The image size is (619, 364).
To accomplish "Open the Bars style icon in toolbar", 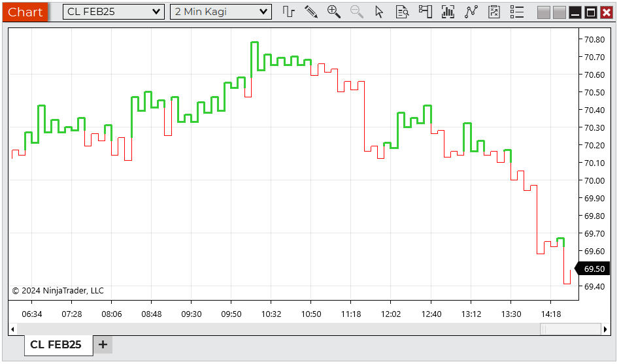I will coord(288,12).
